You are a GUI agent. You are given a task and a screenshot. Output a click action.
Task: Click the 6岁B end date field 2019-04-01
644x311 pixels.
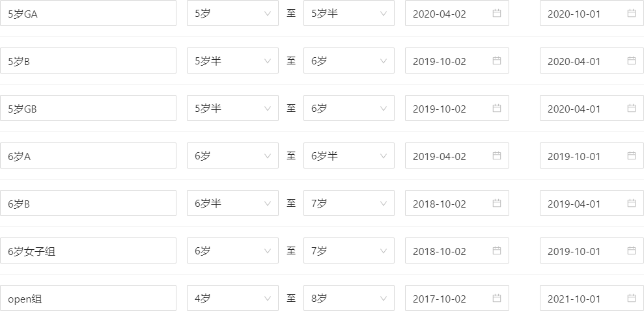point(583,203)
